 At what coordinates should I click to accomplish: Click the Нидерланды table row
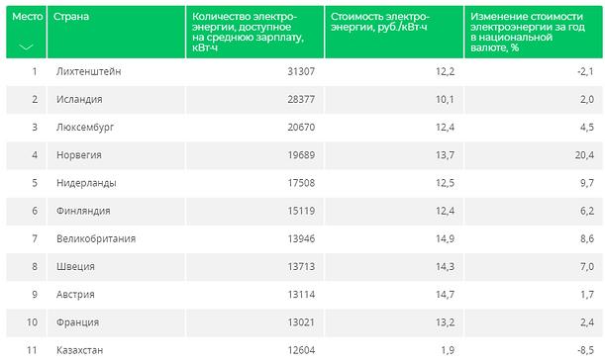point(304,183)
